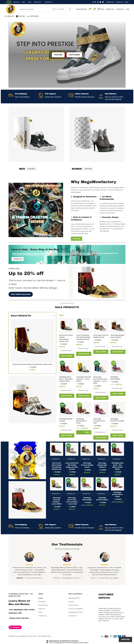Open the shopping cart bag icon
The width and height of the screenshot is (134, 644).
click(x=98, y=9)
